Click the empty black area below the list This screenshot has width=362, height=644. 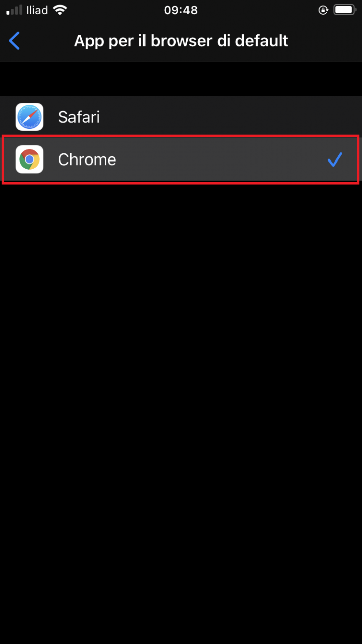click(x=181, y=403)
